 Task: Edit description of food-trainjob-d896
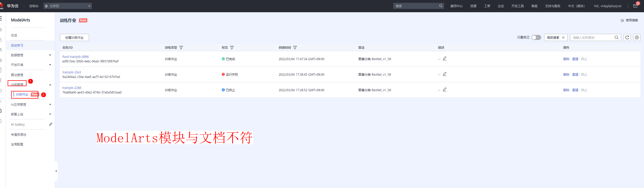tap(445, 58)
